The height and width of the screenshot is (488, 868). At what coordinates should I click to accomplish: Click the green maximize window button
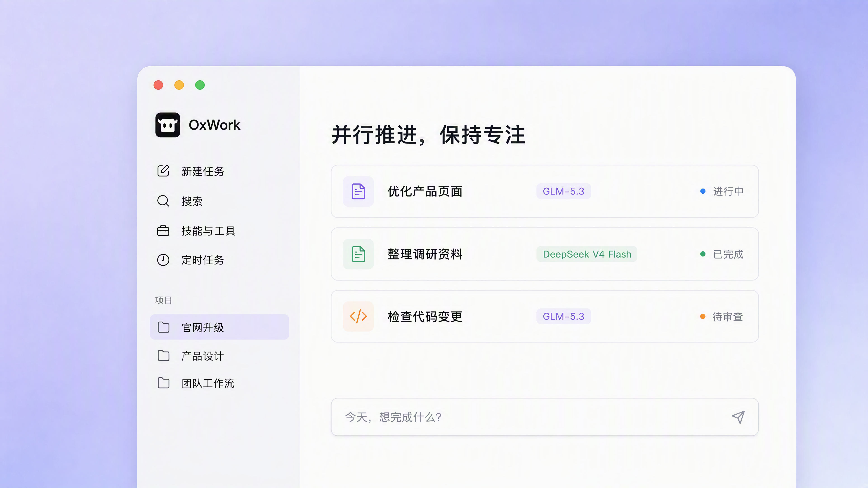tap(200, 85)
